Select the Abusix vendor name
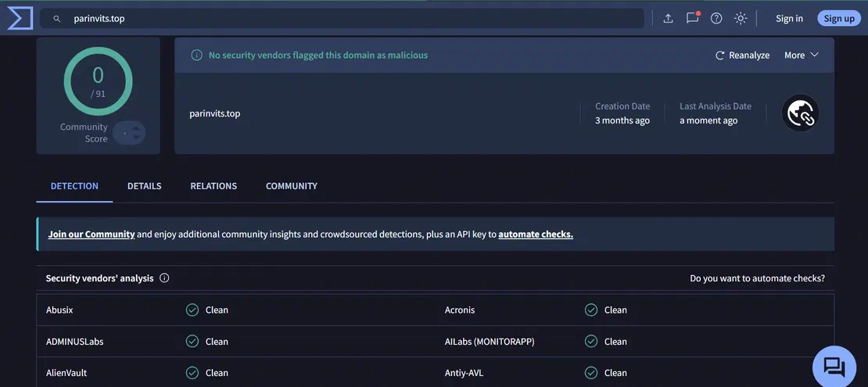 (59, 310)
